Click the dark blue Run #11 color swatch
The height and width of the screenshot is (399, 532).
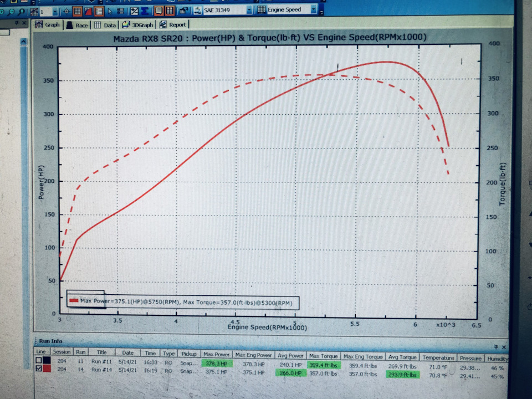(47, 360)
